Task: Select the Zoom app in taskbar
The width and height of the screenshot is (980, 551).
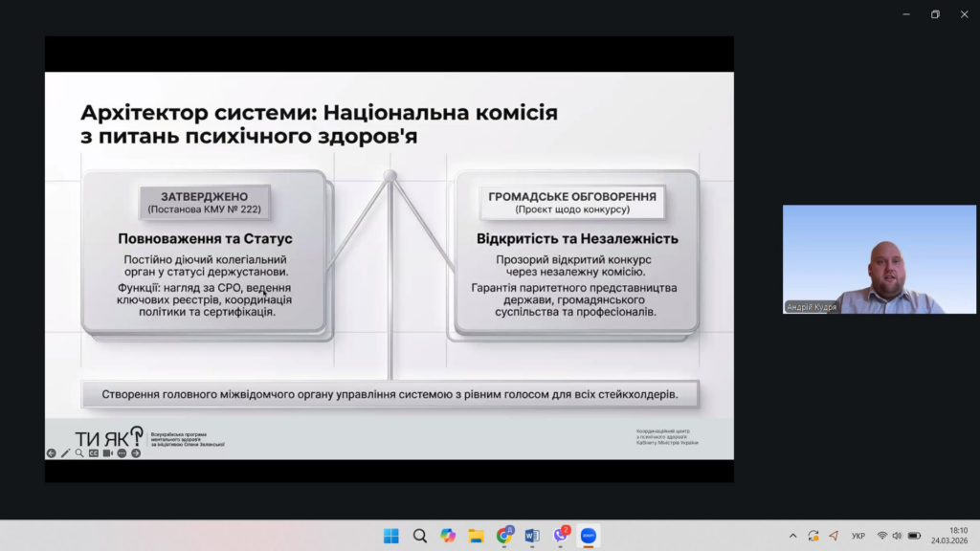Action: coord(589,536)
